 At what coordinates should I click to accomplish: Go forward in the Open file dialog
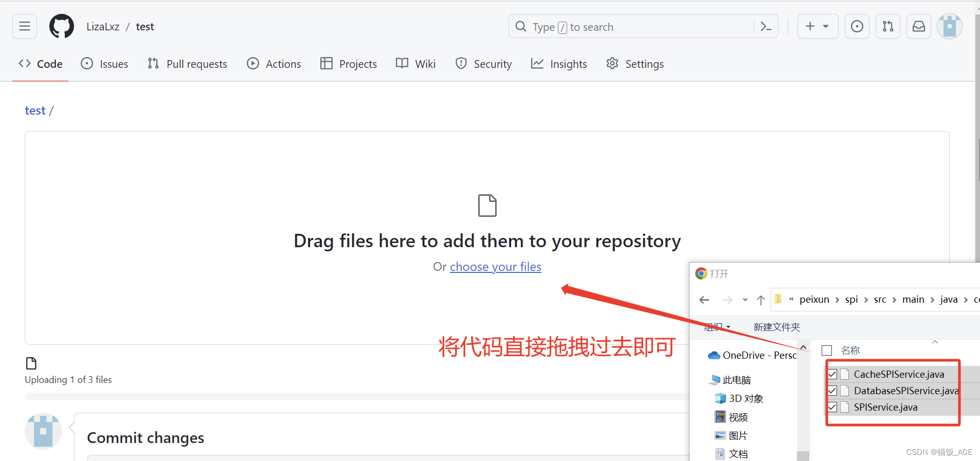728,300
